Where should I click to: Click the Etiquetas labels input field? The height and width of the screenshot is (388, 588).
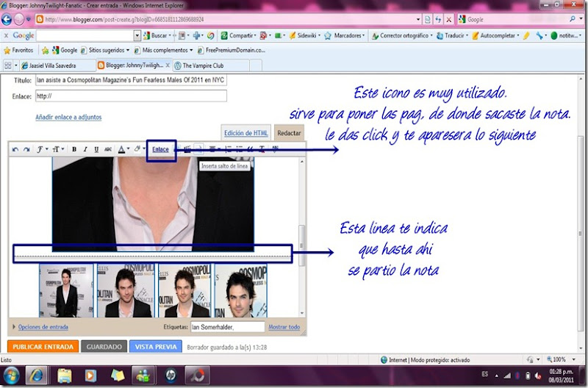tap(228, 327)
